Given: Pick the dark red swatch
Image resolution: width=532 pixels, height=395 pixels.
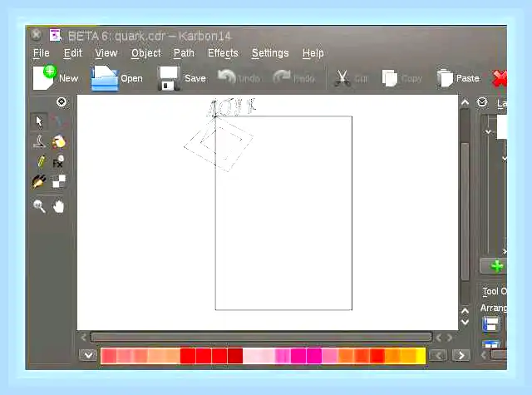Looking at the screenshot, I should (x=235, y=356).
